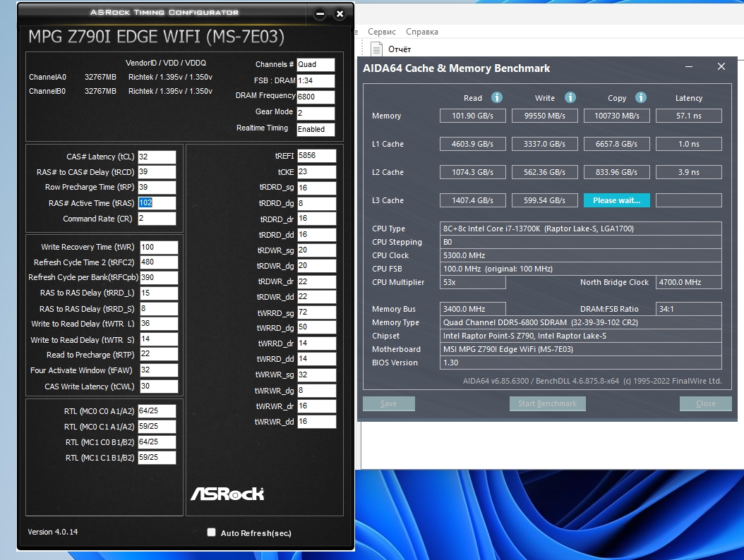This screenshot has height=560, width=744.
Task: Click the Gear Mode field
Action: [316, 113]
